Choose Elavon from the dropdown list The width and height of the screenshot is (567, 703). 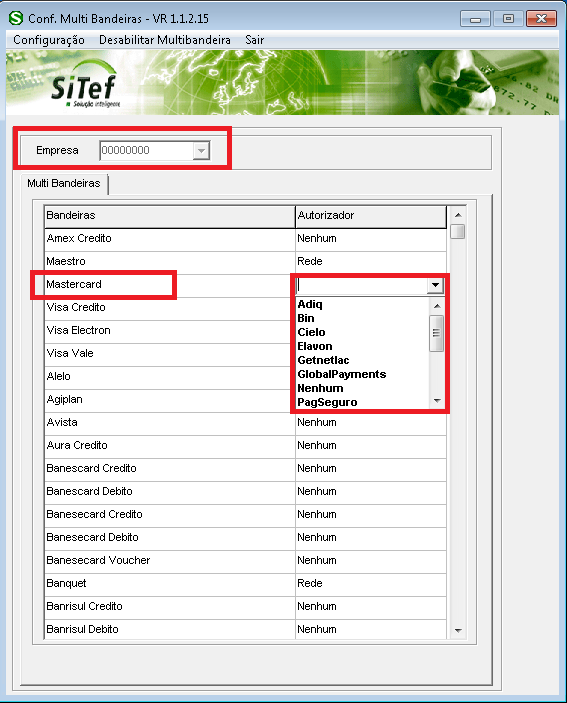(x=315, y=346)
